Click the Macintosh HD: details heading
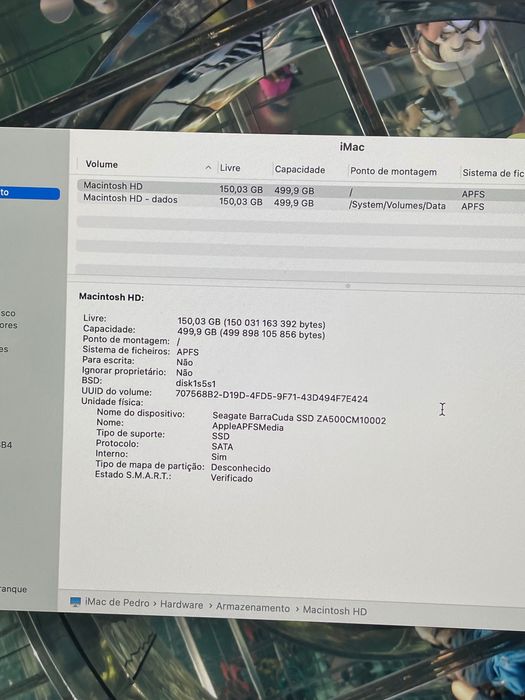This screenshot has height=700, width=525. click(x=111, y=297)
